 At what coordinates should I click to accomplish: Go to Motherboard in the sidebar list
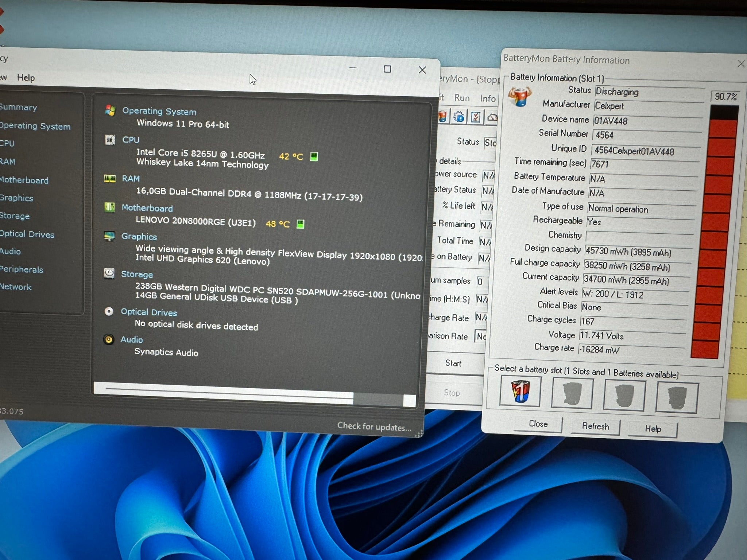[x=24, y=180]
